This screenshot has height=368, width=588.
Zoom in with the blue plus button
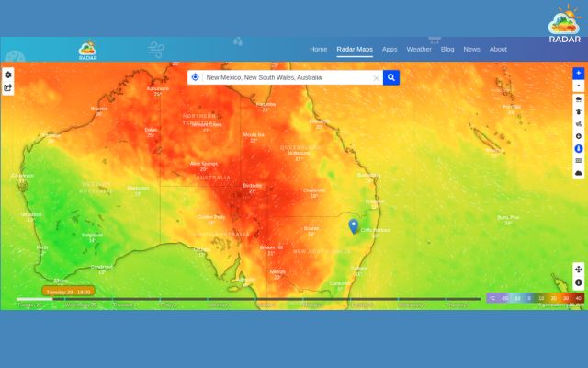578,74
